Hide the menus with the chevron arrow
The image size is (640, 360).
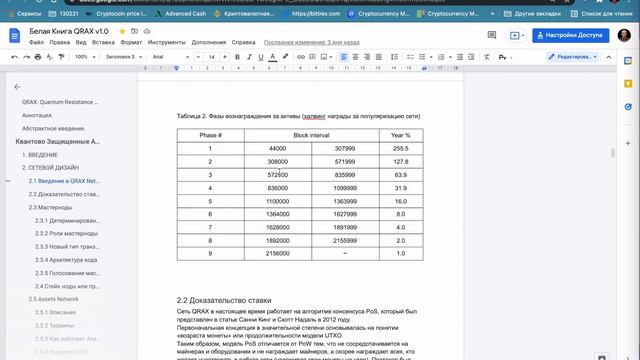pyautogui.click(x=609, y=57)
